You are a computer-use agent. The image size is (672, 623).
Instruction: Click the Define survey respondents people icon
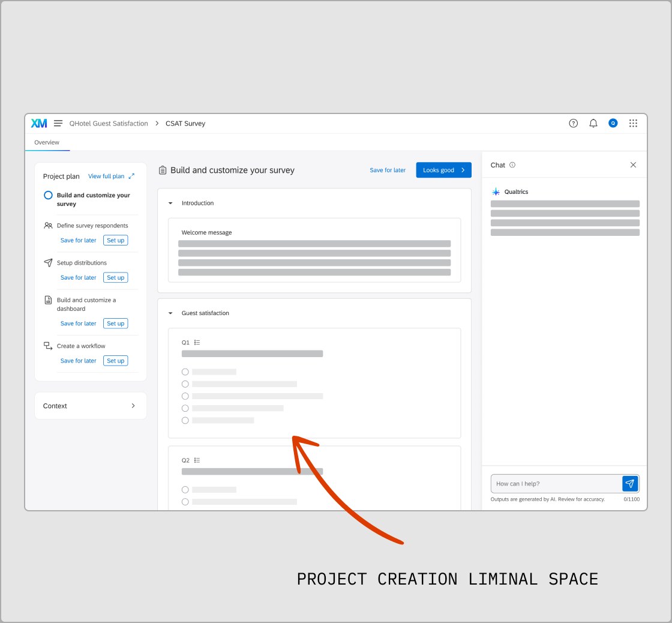(x=48, y=226)
